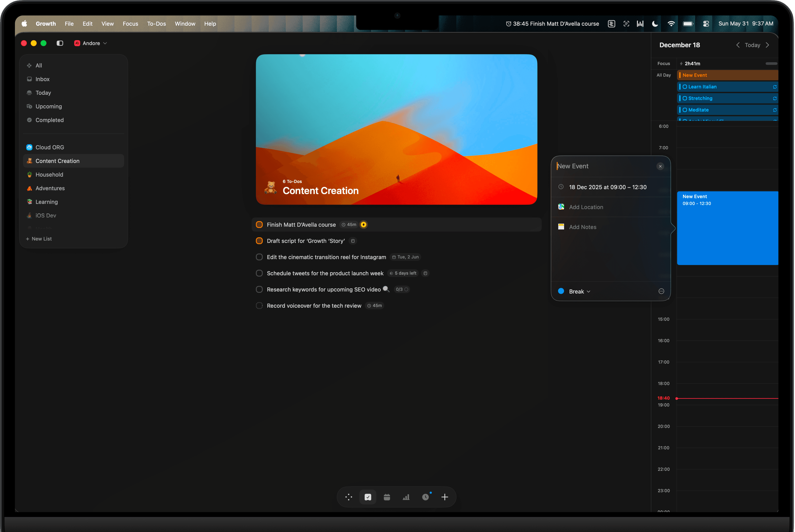Select the iOS Dev list

click(x=73, y=215)
